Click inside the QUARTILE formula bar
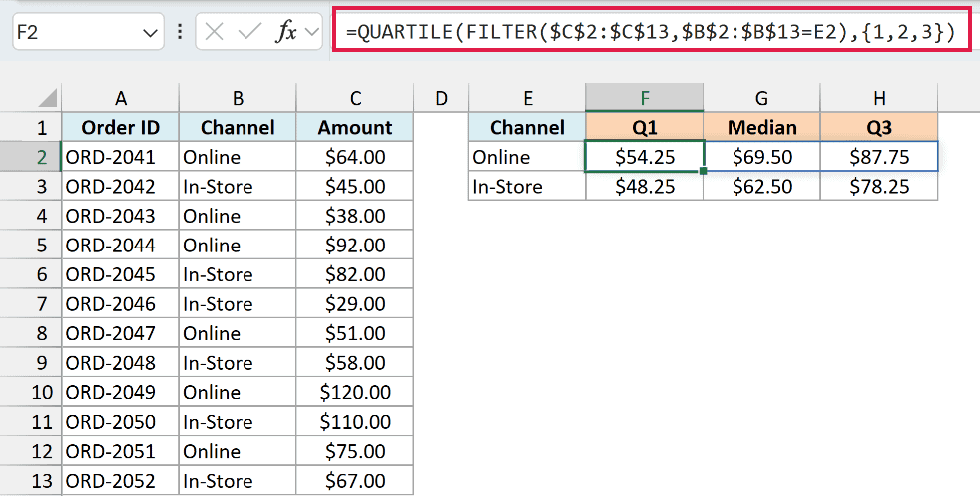Viewport: 980px width, 496px height. tap(652, 31)
